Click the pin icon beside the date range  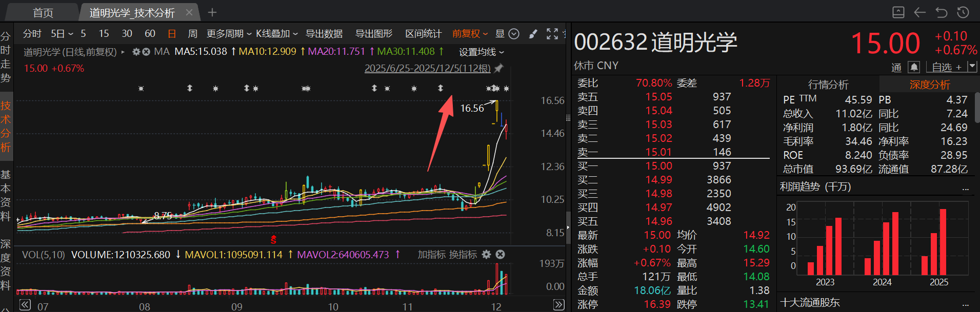pos(498,68)
